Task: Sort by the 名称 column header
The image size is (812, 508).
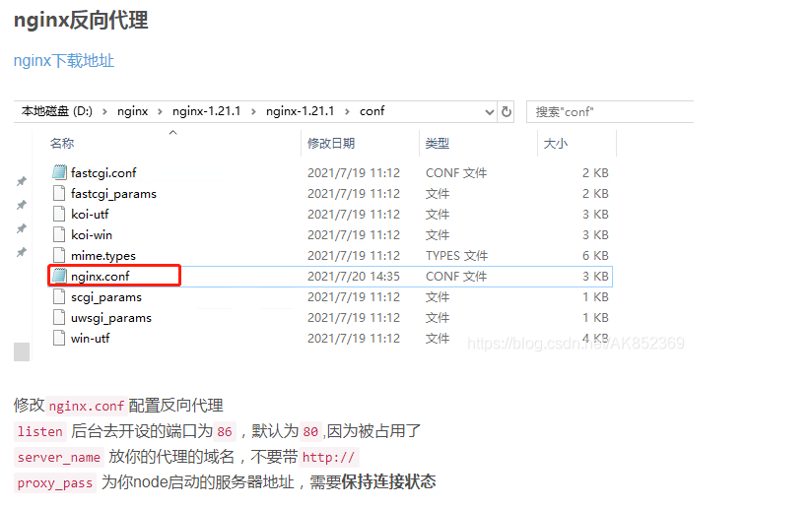Action: (62, 144)
